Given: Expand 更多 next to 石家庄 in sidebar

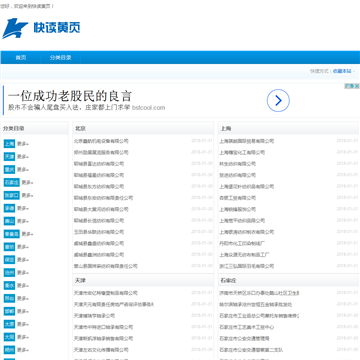Looking at the screenshot, I should click(x=28, y=183).
